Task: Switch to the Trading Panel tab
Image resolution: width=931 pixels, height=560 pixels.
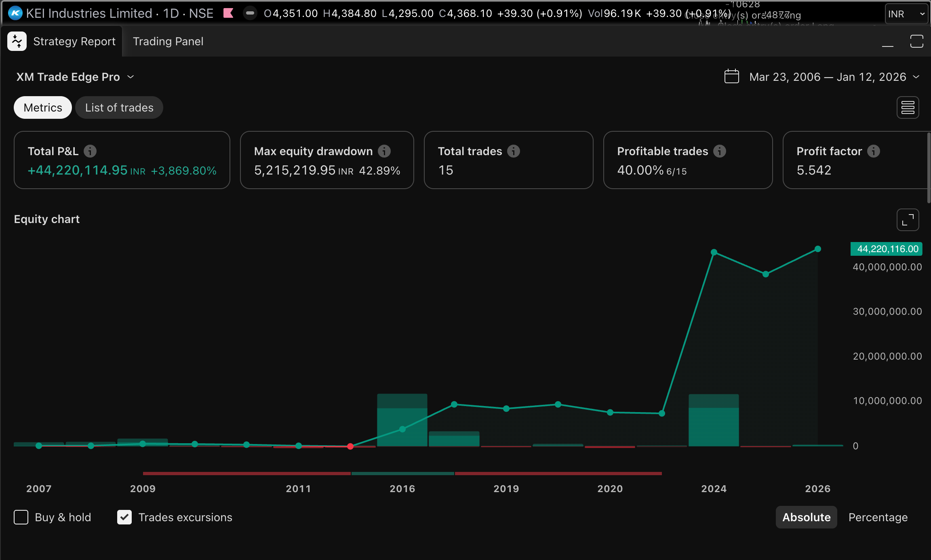Action: (168, 41)
